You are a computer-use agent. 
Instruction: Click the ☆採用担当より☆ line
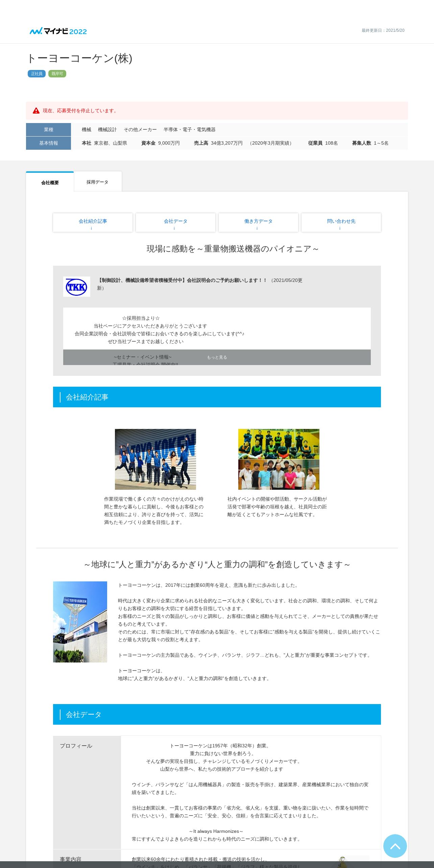coord(141,318)
